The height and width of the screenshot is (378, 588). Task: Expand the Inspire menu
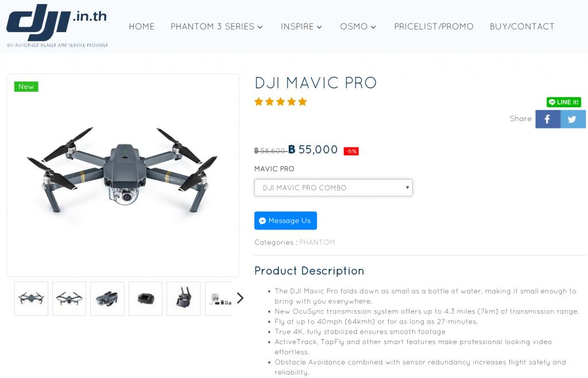[301, 26]
